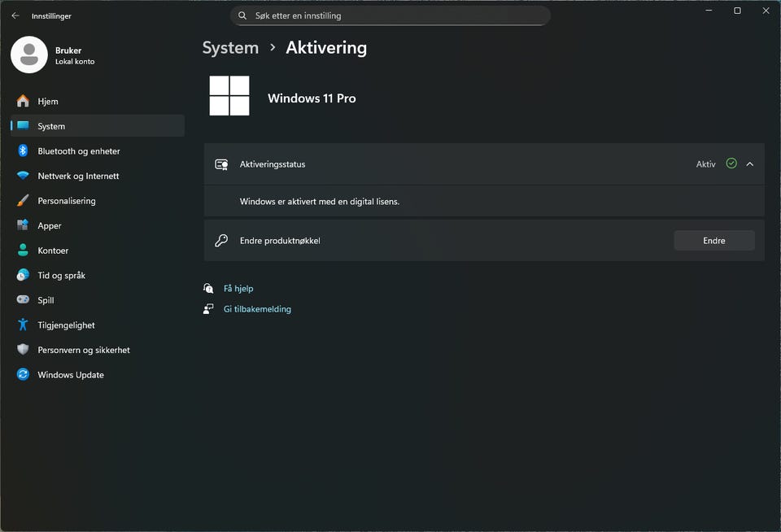
Task: Open Spill settings
Action: (98, 300)
